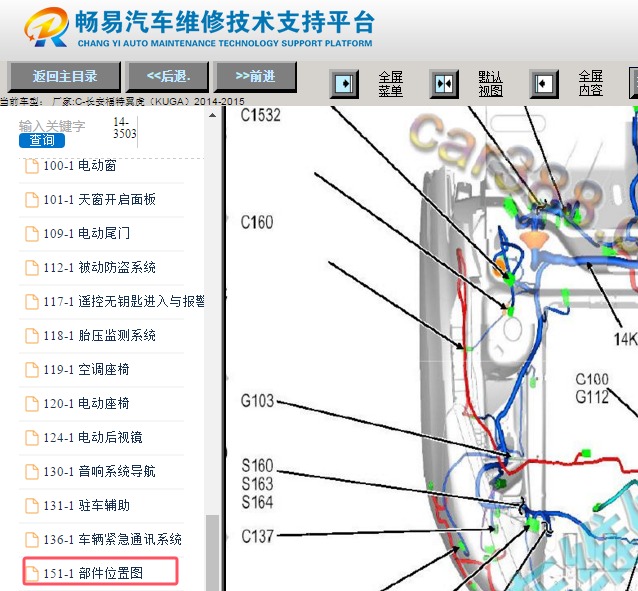Click the sidebar scrollbar thumb
This screenshot has width=638, height=591.
[x=212, y=553]
